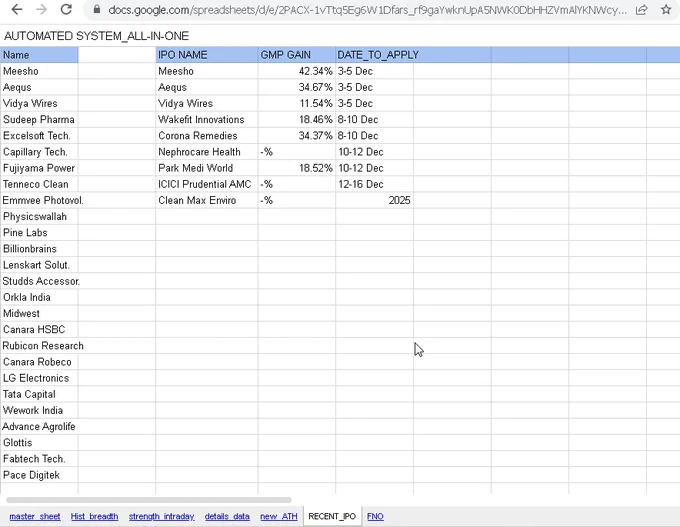This screenshot has width=680, height=527.
Task: Click the horizontal scrollbar thumb
Action: (149, 500)
